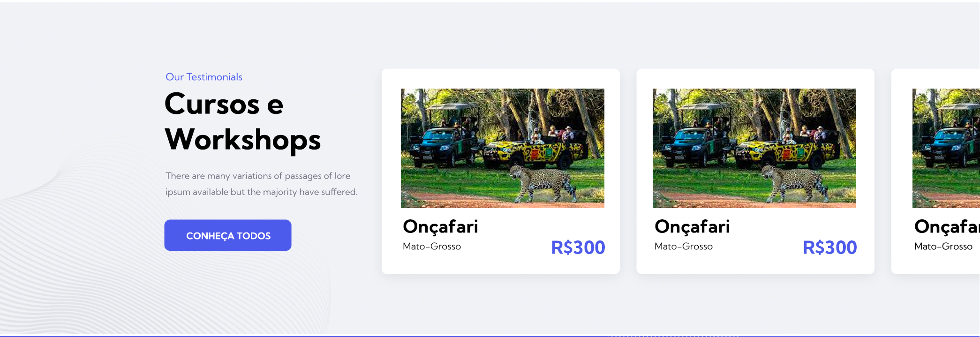Click Mato-Grosso label under first Onçafari
Image resolution: width=980 pixels, height=337 pixels.
pos(432,247)
